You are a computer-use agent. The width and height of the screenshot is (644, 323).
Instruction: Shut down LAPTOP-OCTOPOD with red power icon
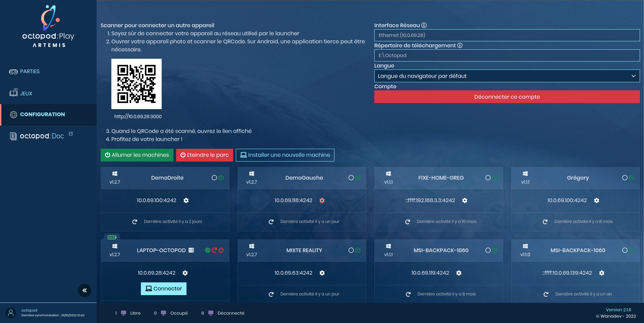coord(221,250)
